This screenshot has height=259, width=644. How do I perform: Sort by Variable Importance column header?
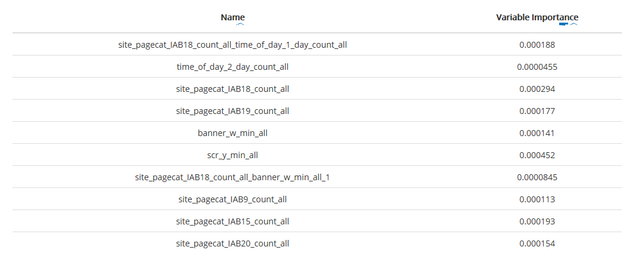[537, 17]
